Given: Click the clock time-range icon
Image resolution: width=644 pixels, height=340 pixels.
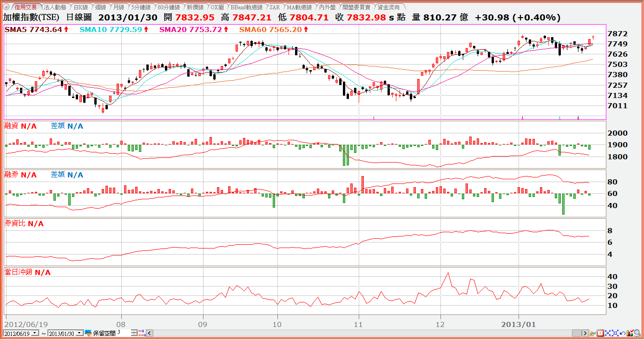Looking at the screenshot, I should (600, 333).
